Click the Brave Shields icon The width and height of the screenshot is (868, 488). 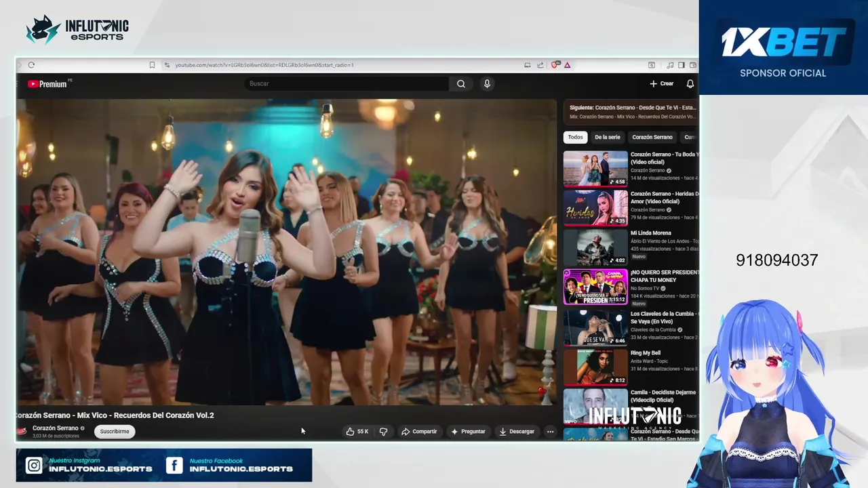click(x=555, y=65)
